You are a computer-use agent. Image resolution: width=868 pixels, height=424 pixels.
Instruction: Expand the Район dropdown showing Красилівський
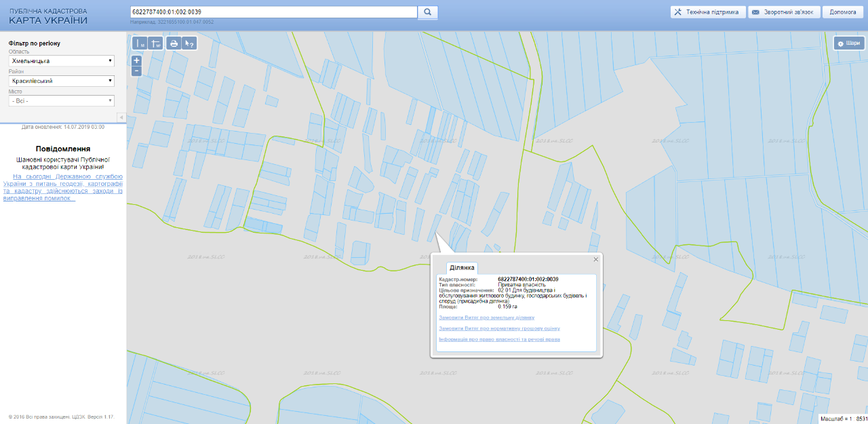(x=61, y=81)
